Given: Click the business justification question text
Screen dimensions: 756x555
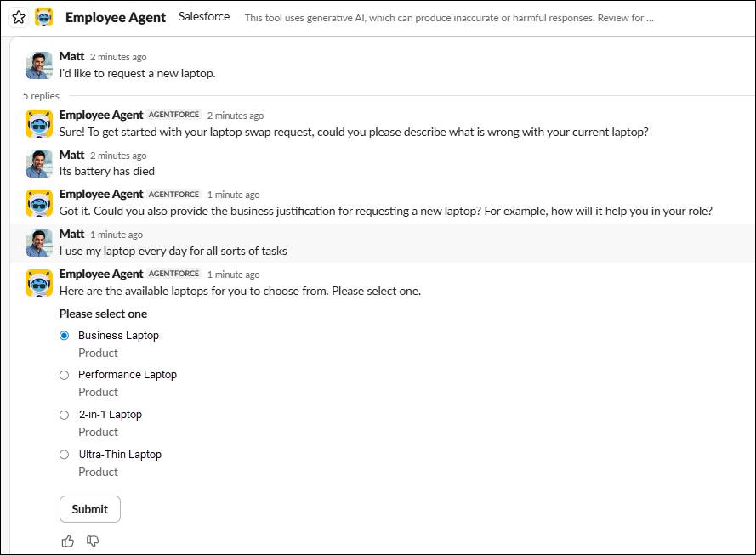Looking at the screenshot, I should tap(386, 212).
